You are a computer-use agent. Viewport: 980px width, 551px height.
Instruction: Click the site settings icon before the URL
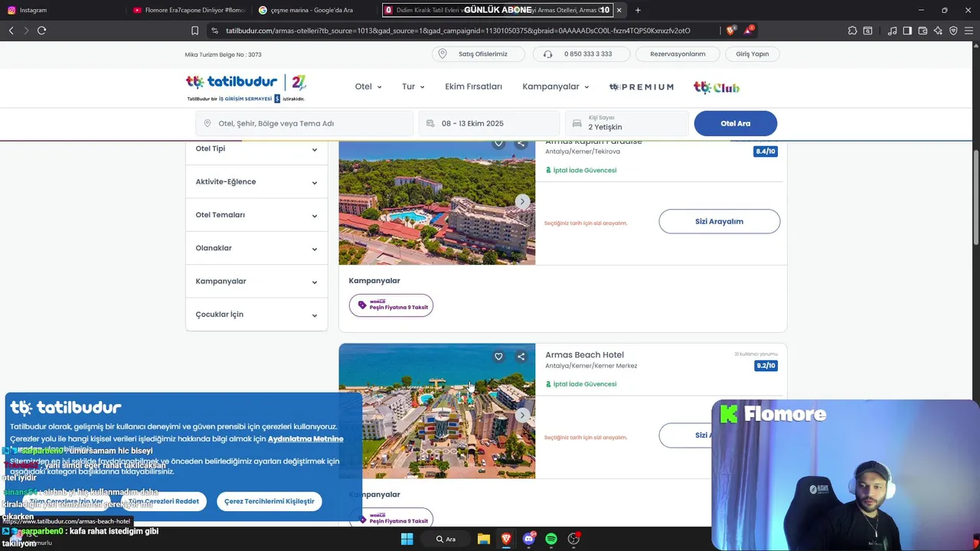(214, 31)
